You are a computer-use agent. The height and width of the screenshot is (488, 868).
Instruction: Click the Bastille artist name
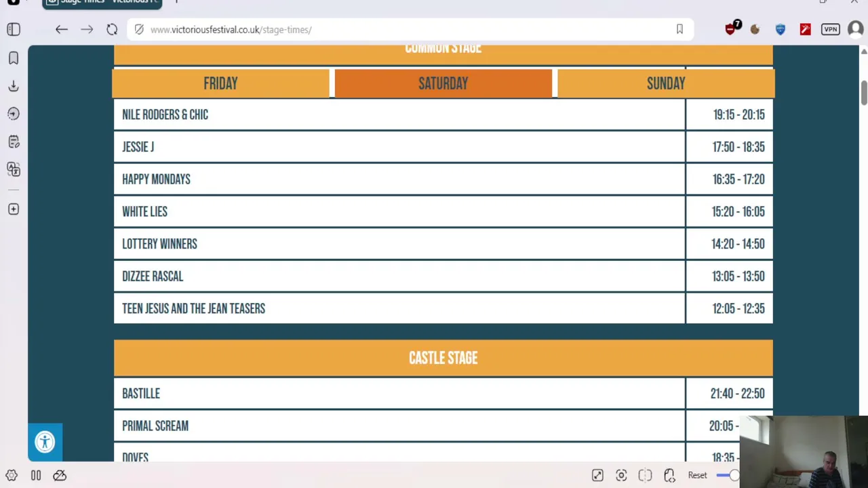[141, 394]
